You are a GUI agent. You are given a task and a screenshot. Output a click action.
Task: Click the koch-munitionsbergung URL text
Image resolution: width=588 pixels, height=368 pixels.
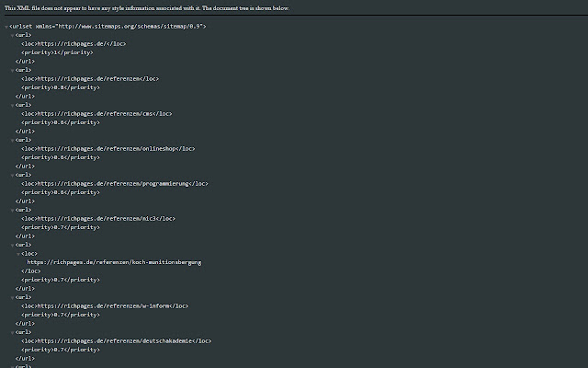(114, 262)
